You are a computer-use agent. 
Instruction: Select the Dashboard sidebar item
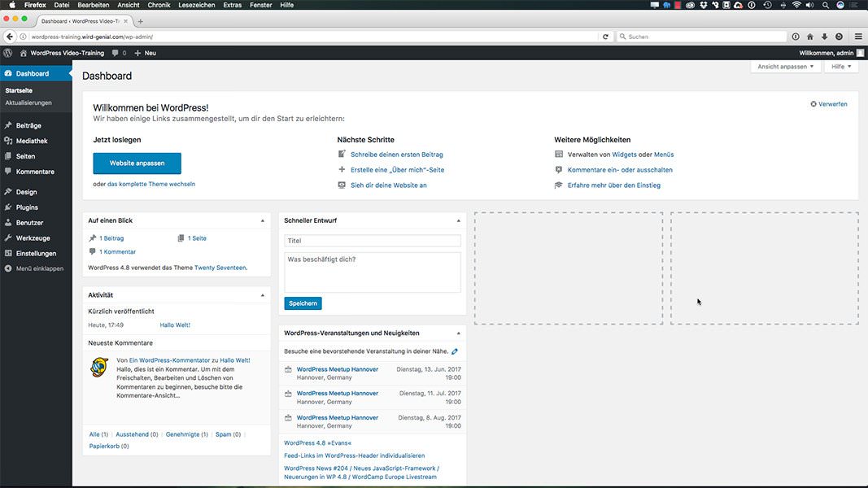click(36, 73)
